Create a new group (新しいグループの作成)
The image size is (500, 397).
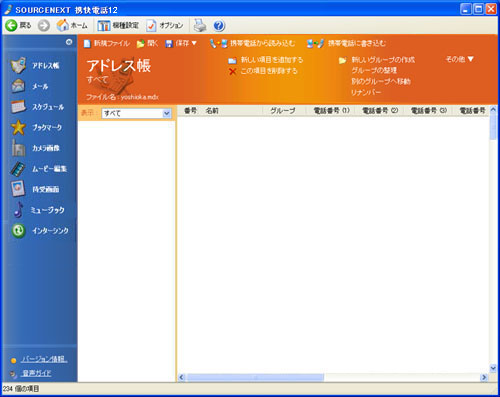377,60
